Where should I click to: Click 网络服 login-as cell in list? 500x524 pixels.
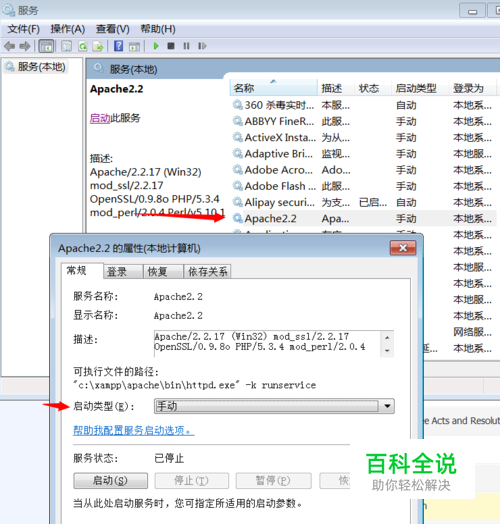pyautogui.click(x=472, y=332)
